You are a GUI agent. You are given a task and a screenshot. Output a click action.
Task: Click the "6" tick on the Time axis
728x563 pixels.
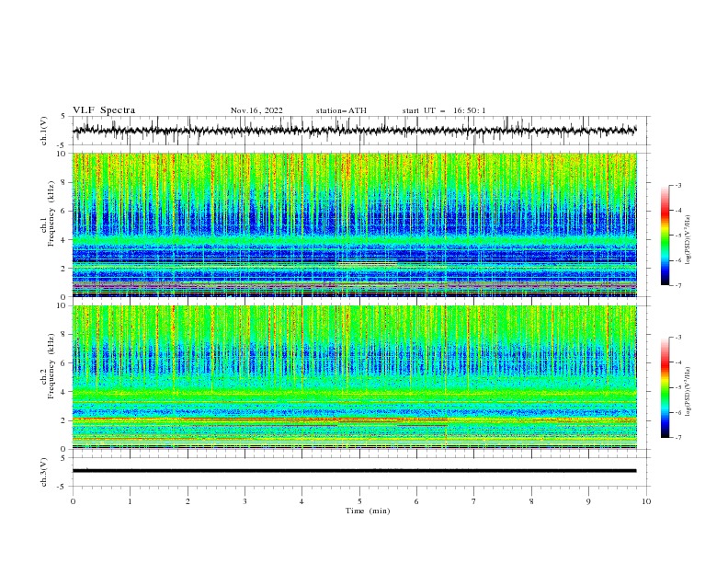[x=416, y=501]
